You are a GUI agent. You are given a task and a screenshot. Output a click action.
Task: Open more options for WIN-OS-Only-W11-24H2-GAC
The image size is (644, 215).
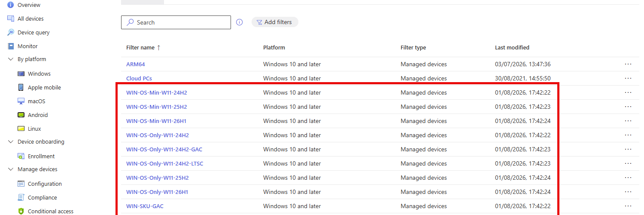click(x=628, y=149)
